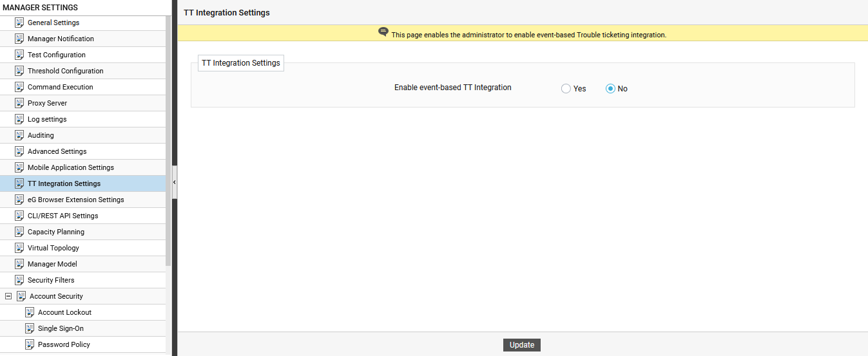868x356 pixels.
Task: Open Proxy Server settings
Action: (x=47, y=103)
